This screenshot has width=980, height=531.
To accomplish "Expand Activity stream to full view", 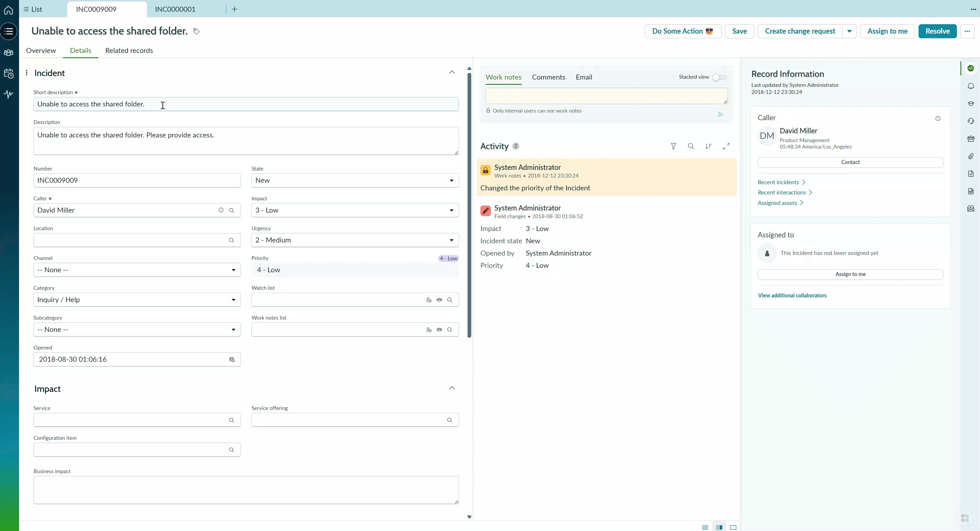I will [x=726, y=146].
